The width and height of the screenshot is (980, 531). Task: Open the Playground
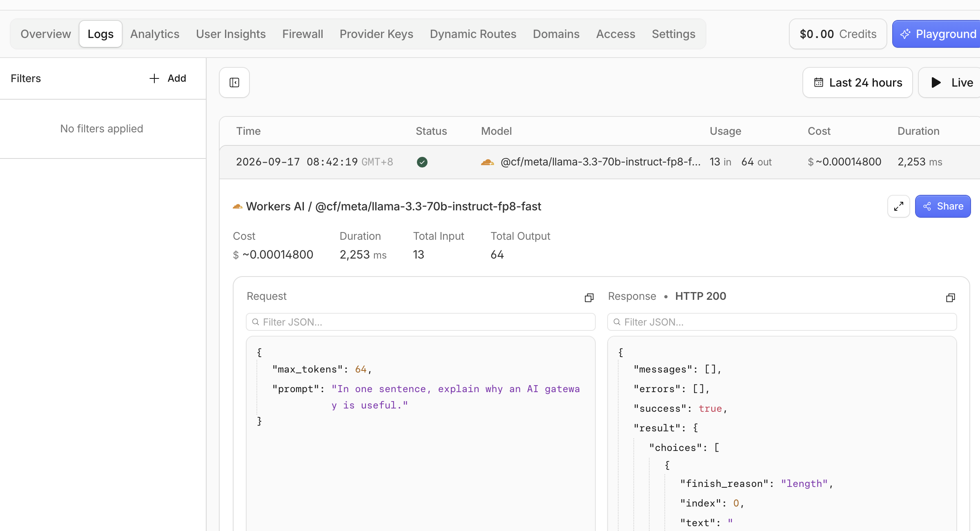tap(937, 34)
